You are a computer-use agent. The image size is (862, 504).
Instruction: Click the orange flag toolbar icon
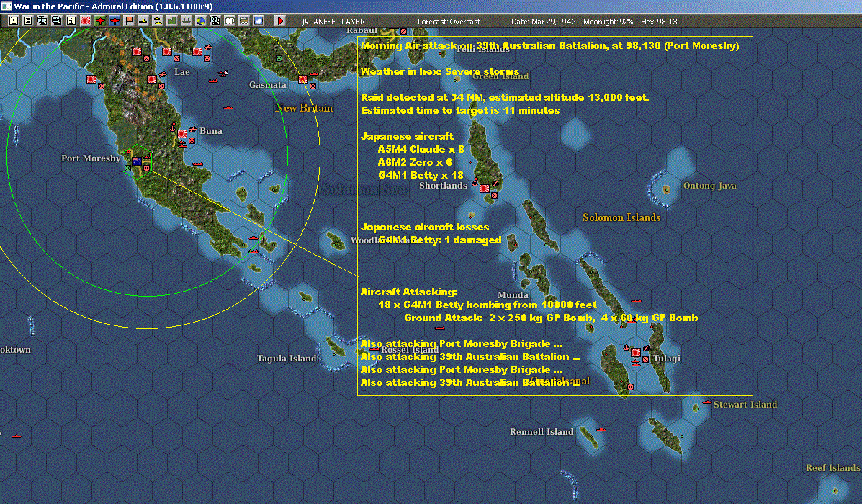tap(129, 21)
